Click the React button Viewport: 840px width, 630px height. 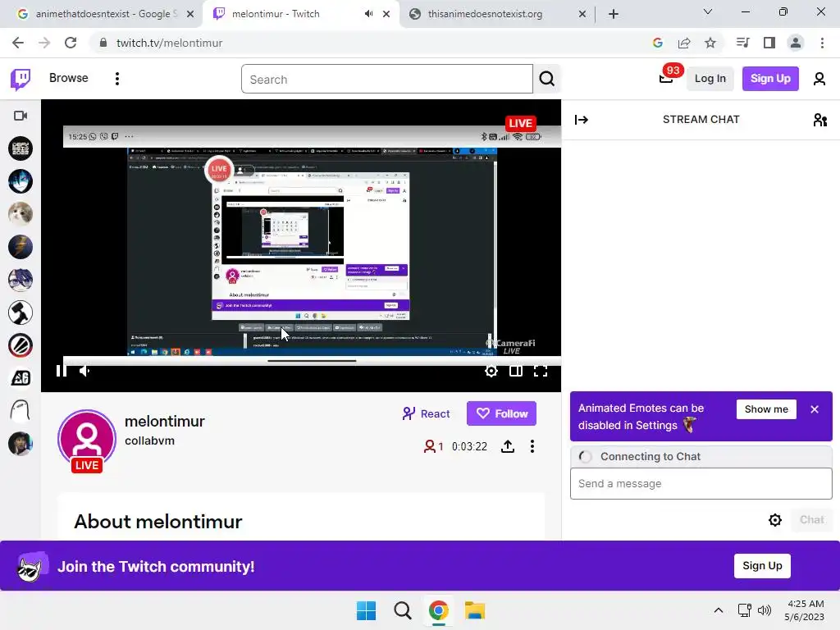426,413
